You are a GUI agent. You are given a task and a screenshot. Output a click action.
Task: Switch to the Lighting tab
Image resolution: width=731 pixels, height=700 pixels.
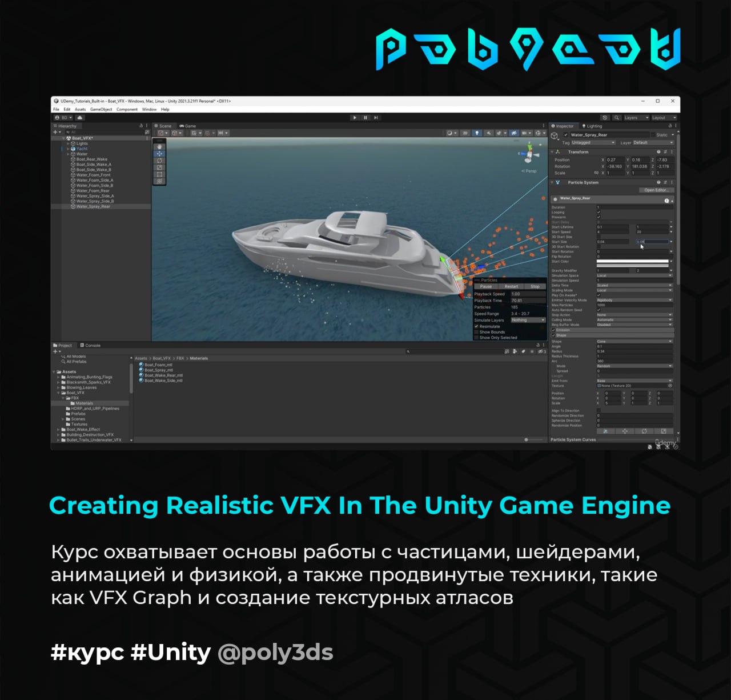click(592, 126)
